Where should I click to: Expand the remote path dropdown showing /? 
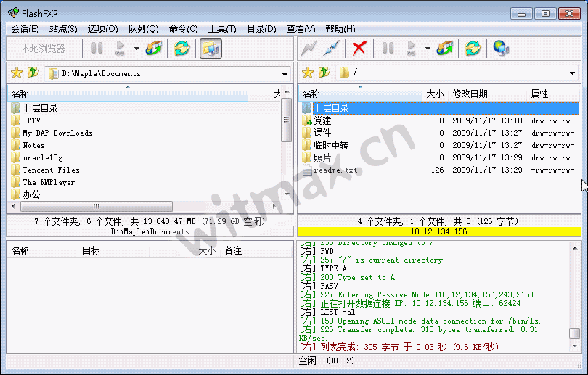(x=572, y=73)
